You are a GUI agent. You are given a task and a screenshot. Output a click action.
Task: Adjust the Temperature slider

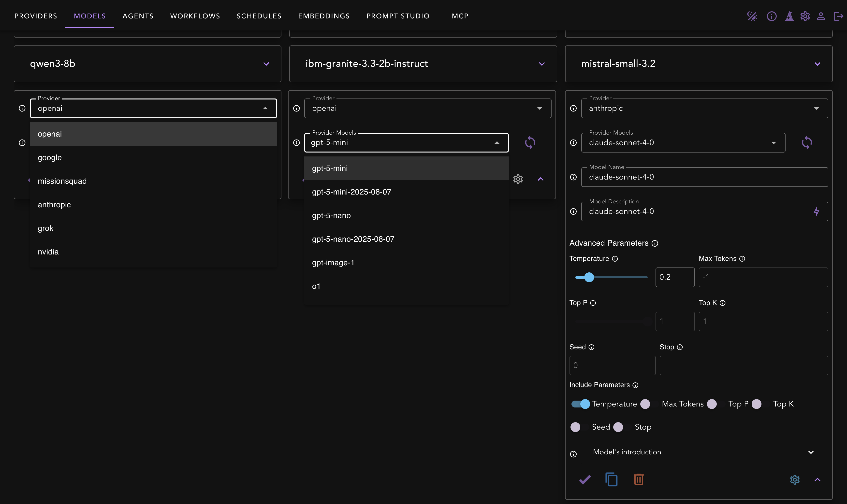612,277
